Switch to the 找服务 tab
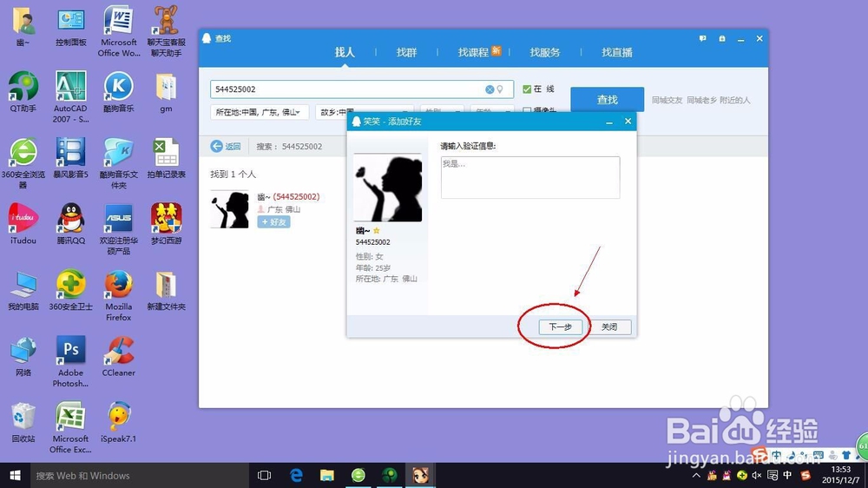The image size is (868, 488). [545, 53]
